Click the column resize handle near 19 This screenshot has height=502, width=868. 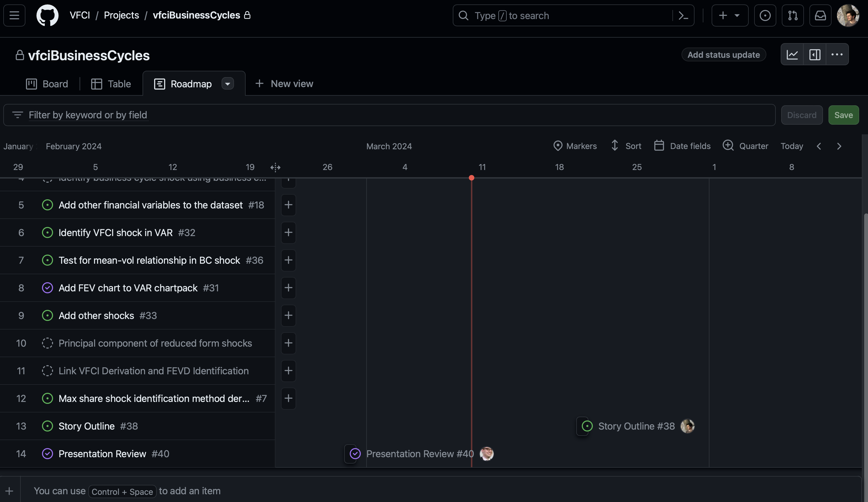[275, 167]
